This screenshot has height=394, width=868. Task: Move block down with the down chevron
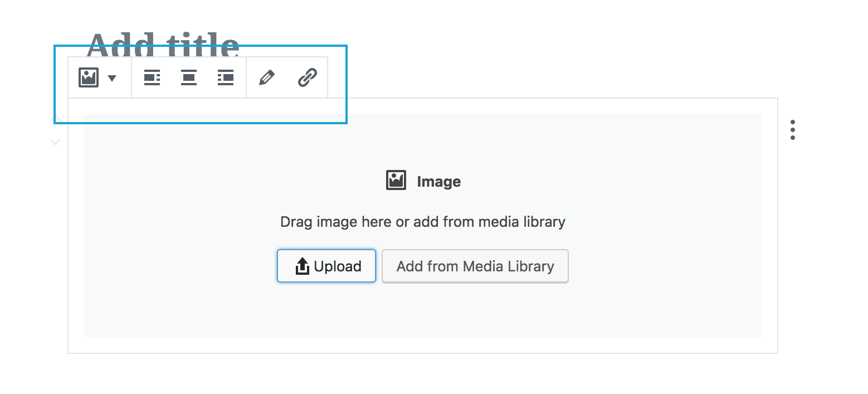(x=55, y=142)
